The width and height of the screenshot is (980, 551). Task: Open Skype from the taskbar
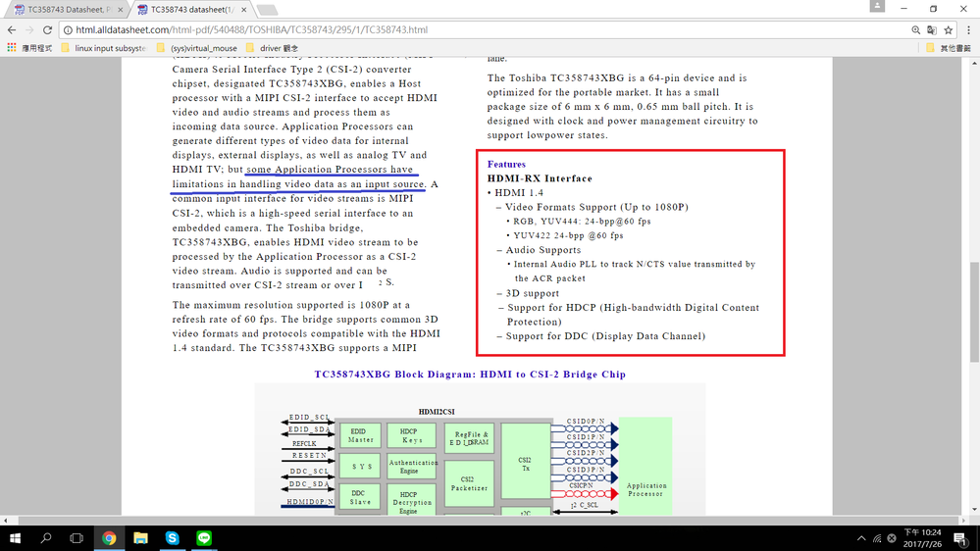(173, 538)
